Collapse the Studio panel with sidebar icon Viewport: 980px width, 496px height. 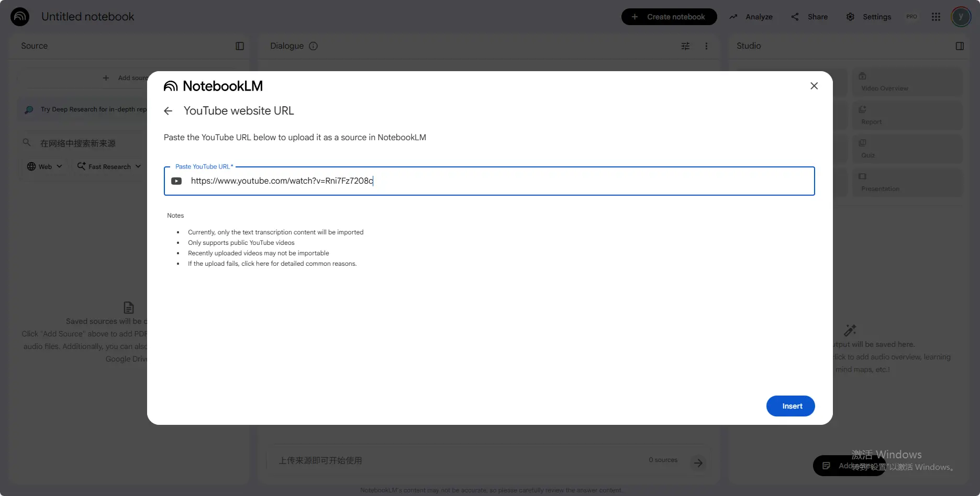960,46
